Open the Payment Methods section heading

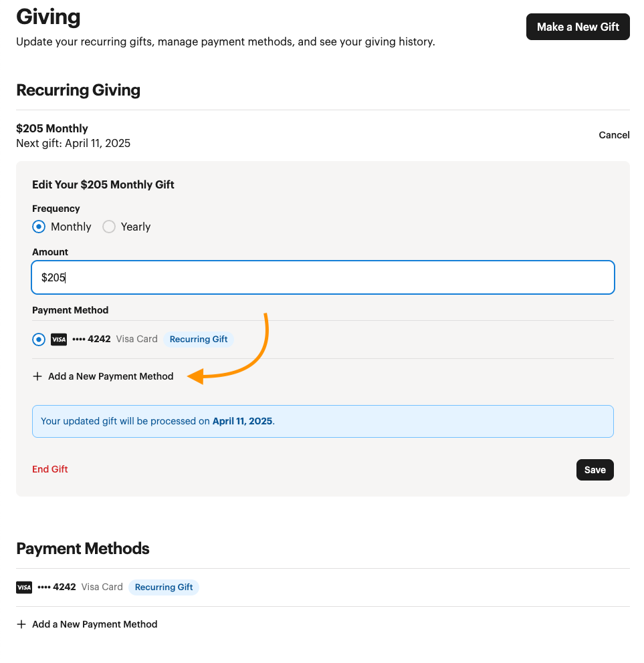coord(82,548)
